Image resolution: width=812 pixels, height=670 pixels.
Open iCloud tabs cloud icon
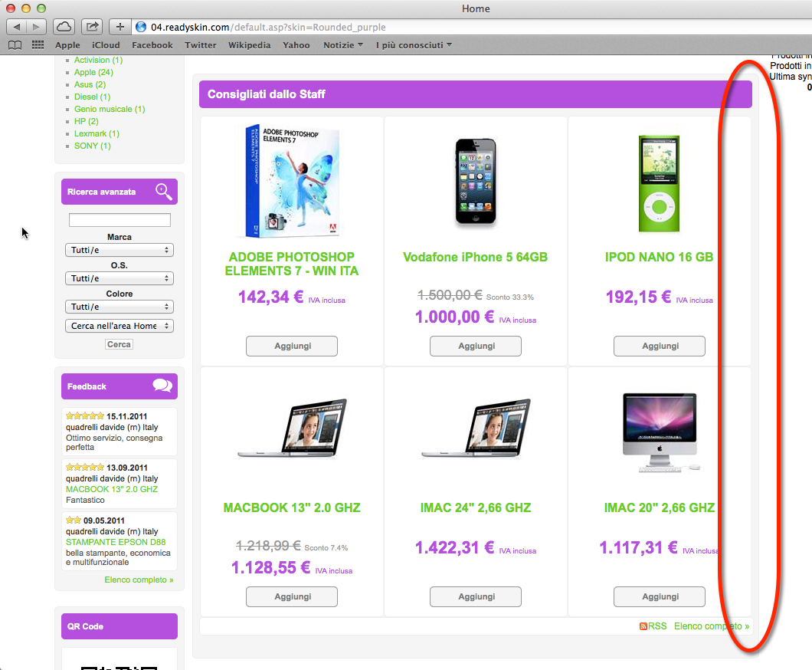coord(64,26)
